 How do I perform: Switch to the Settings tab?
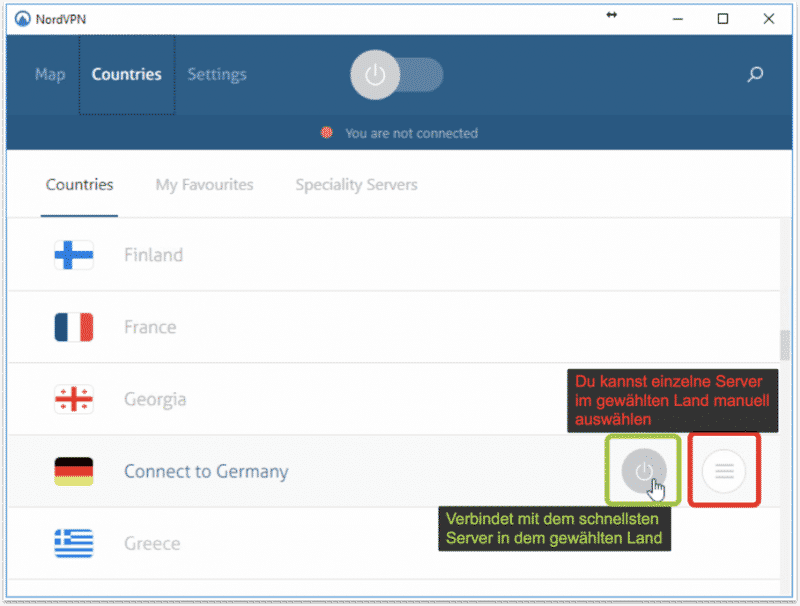[217, 74]
